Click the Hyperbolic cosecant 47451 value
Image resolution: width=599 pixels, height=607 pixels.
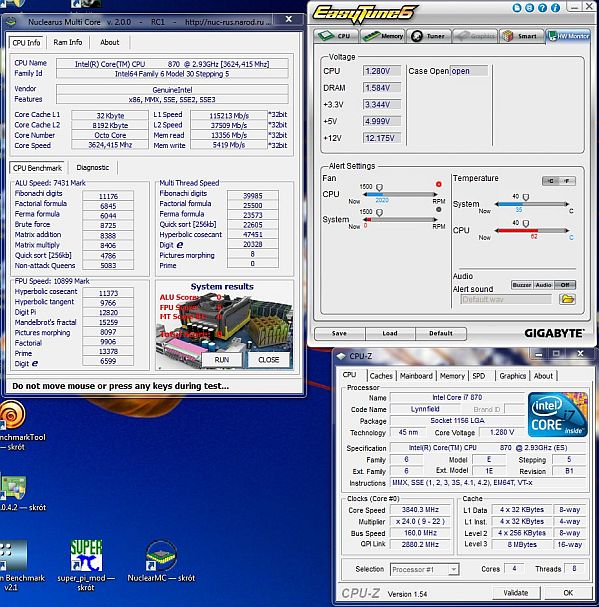[x=252, y=235]
